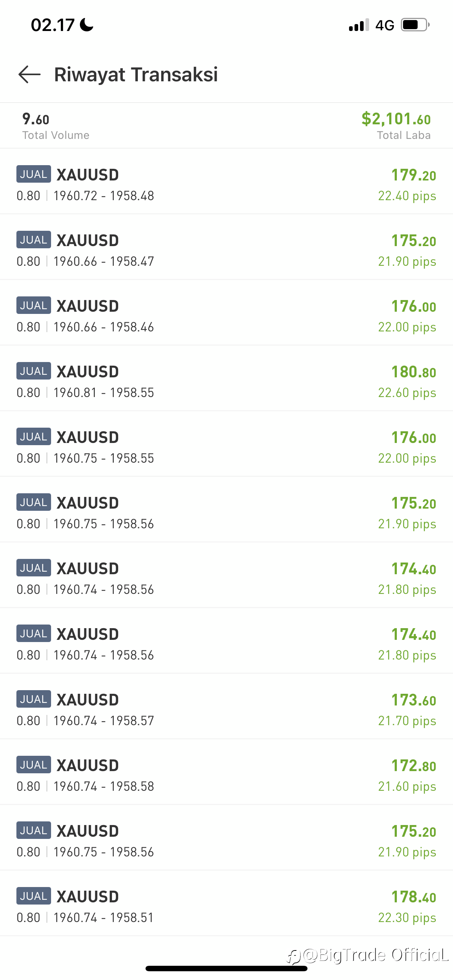Tap the Riwayat Transaksi page title
The image size is (453, 980).
[x=136, y=74]
